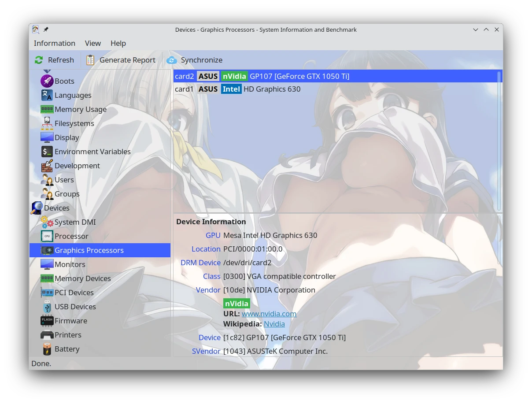Screen dimensions: 532x404
Task: Open the View menu
Action: point(93,43)
